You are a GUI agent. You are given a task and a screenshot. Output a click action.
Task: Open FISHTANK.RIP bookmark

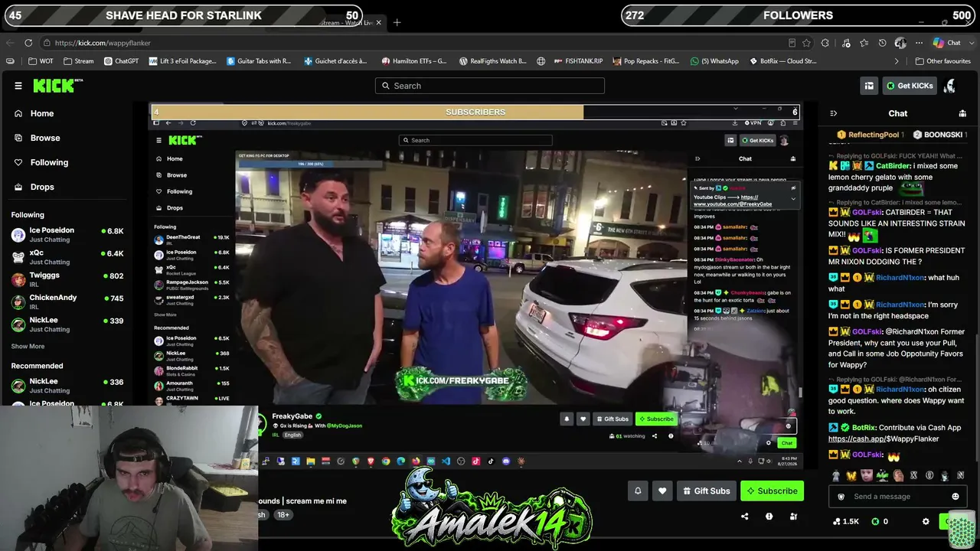pyautogui.click(x=578, y=61)
